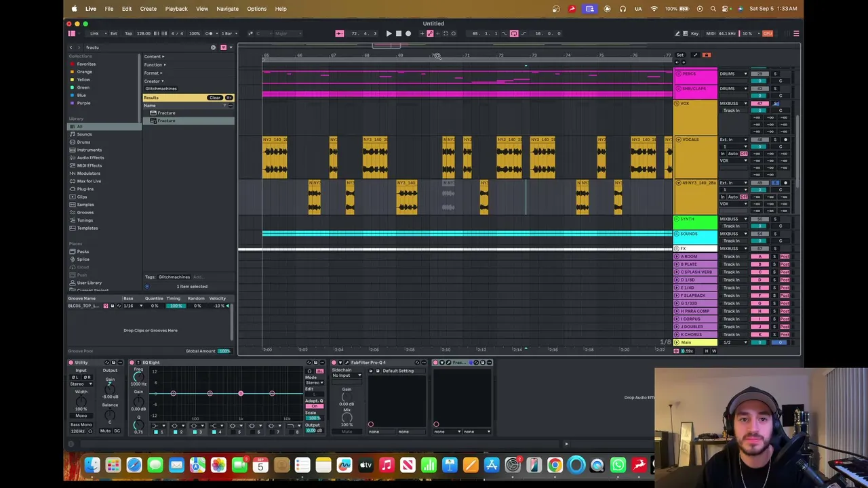The width and height of the screenshot is (868, 488).
Task: Open the Create menu
Action: click(x=148, y=9)
